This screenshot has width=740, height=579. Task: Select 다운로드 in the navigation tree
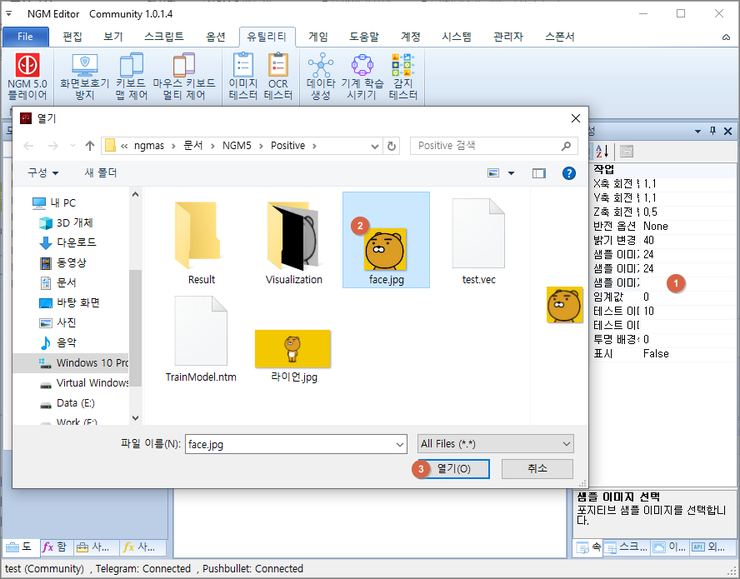(x=76, y=243)
